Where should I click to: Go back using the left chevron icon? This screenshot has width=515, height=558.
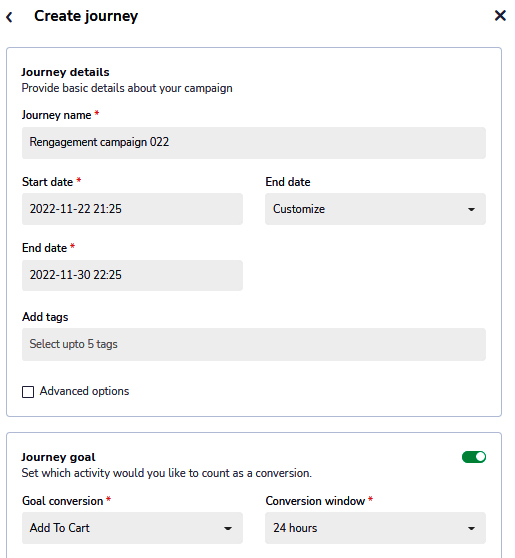10,17
